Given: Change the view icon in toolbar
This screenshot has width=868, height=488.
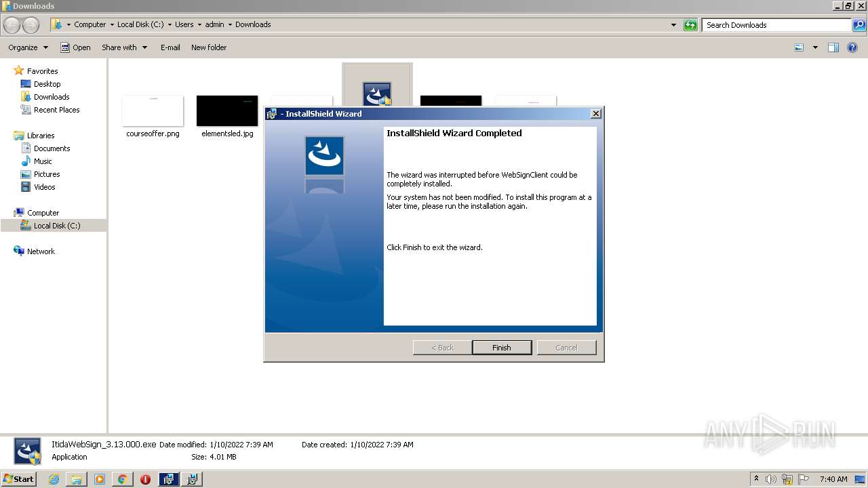Looking at the screenshot, I should pyautogui.click(x=799, y=47).
